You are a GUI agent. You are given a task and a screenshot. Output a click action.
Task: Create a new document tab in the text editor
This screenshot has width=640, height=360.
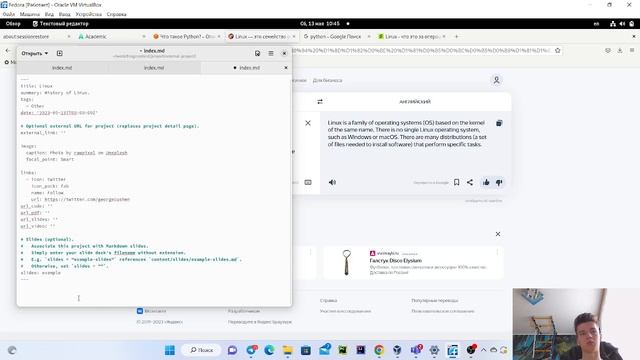60,53
